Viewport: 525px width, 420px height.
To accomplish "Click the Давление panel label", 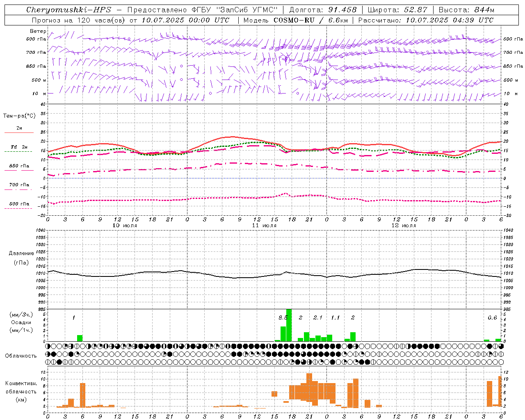I will pyautogui.click(x=21, y=253).
